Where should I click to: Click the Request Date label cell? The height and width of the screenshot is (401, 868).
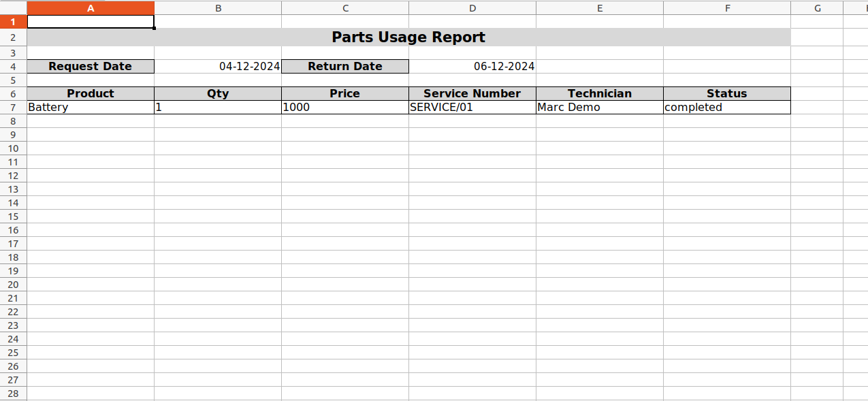(91, 66)
